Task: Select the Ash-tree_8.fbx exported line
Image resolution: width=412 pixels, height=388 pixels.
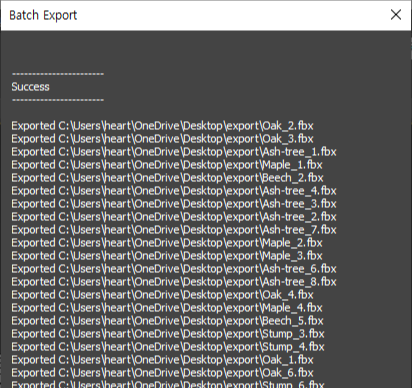Action: point(174,282)
